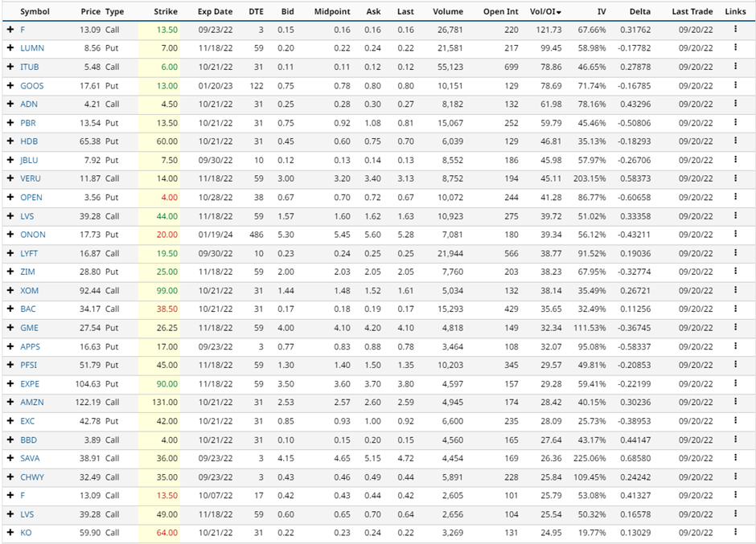Open links menu for ITUB row
The image size is (756, 544).
(x=735, y=66)
